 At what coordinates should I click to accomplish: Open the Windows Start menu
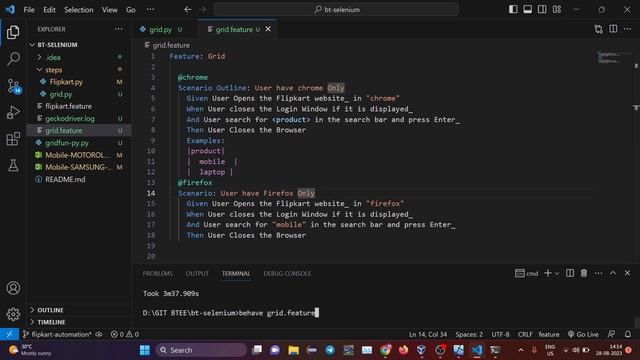145,350
